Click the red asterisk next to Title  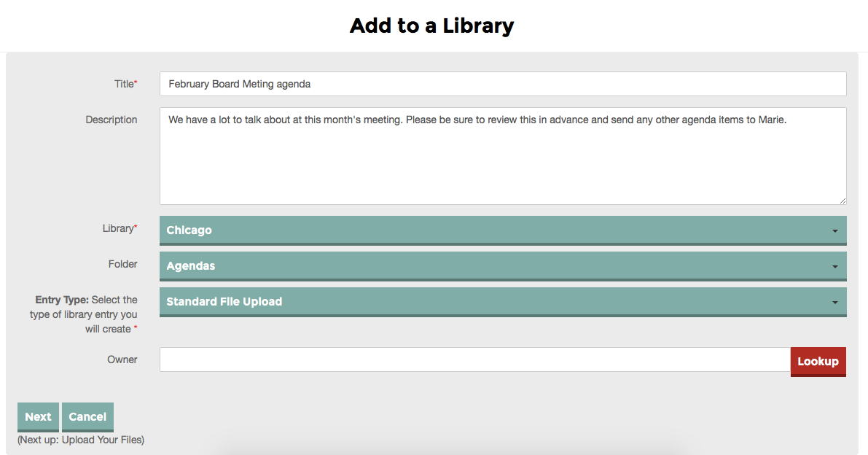click(136, 81)
